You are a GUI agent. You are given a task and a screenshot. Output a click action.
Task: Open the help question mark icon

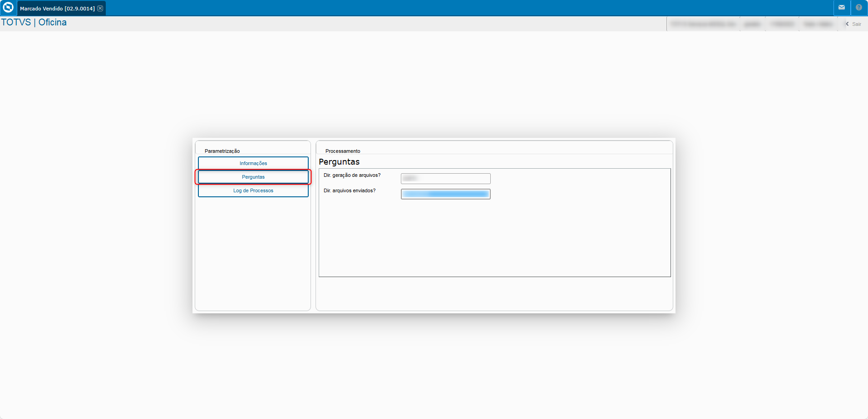coord(859,7)
